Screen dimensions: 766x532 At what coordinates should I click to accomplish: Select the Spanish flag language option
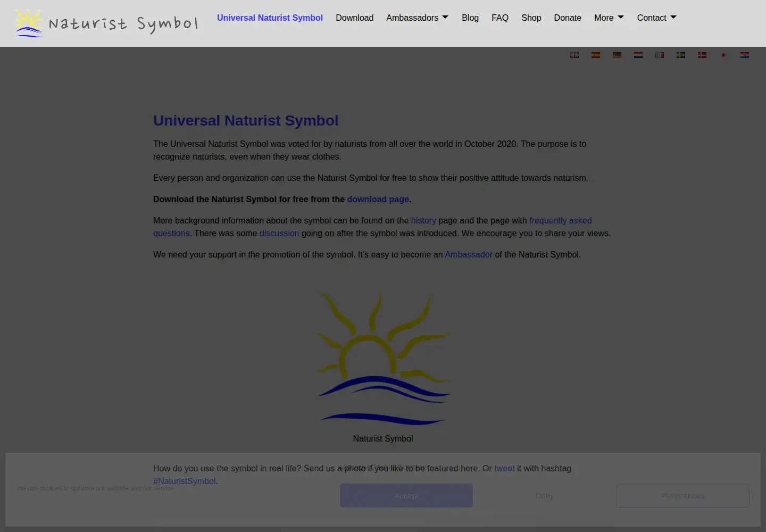pos(596,55)
